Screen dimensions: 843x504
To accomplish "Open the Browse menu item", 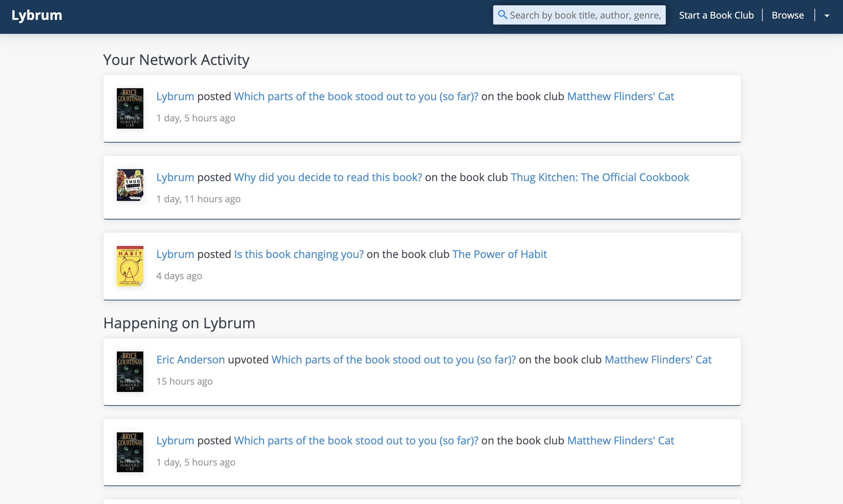I will pyautogui.click(x=787, y=15).
